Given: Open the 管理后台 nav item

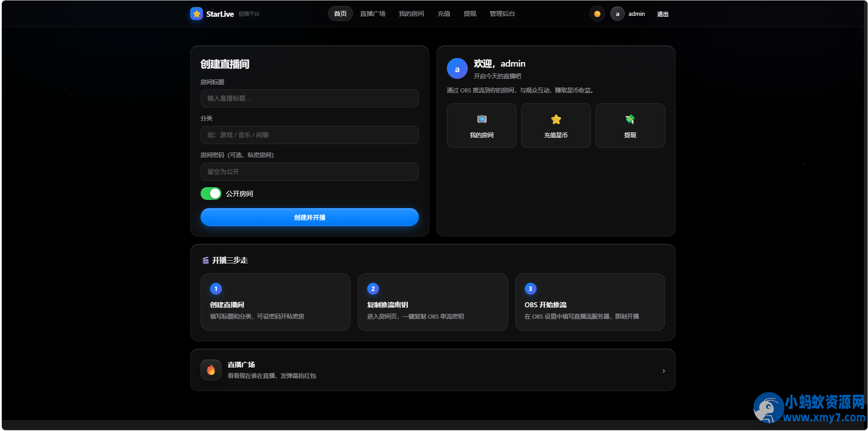Looking at the screenshot, I should [502, 14].
